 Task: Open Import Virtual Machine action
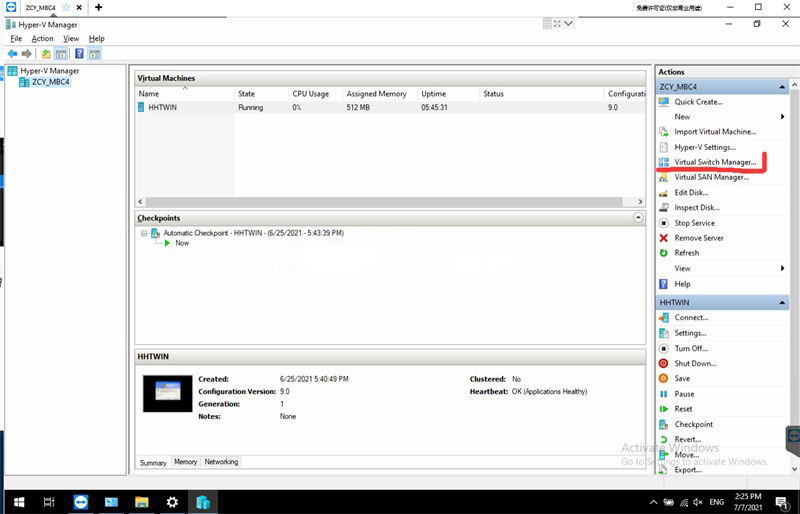tap(715, 132)
